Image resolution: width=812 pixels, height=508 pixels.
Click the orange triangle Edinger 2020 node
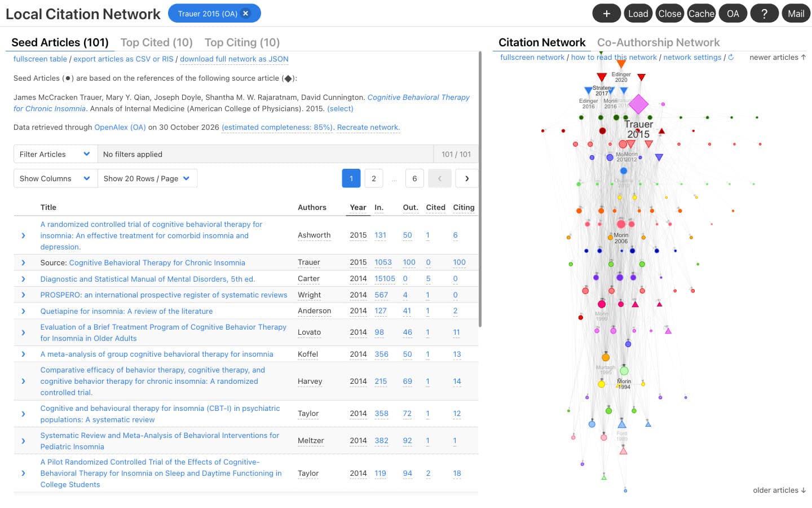621,64
